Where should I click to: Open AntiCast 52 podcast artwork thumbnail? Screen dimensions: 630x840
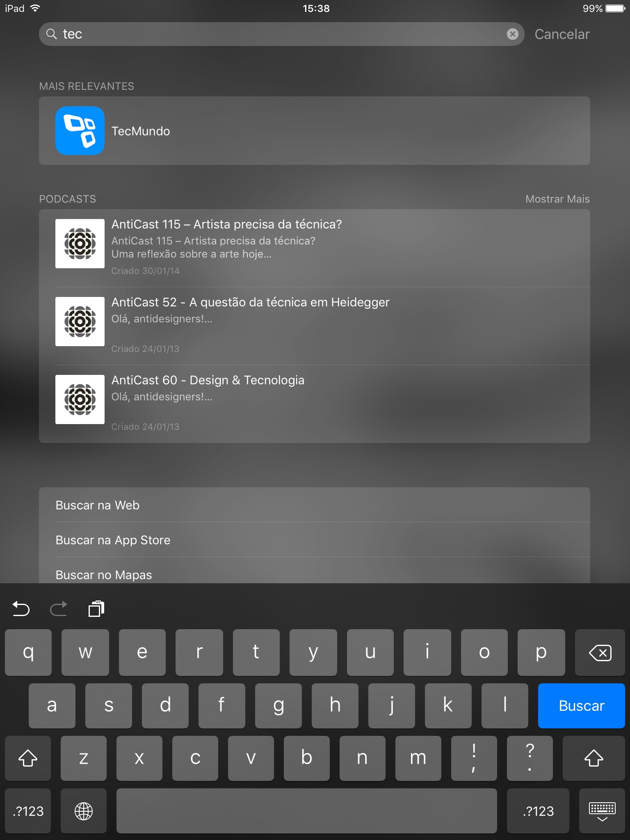(x=80, y=322)
